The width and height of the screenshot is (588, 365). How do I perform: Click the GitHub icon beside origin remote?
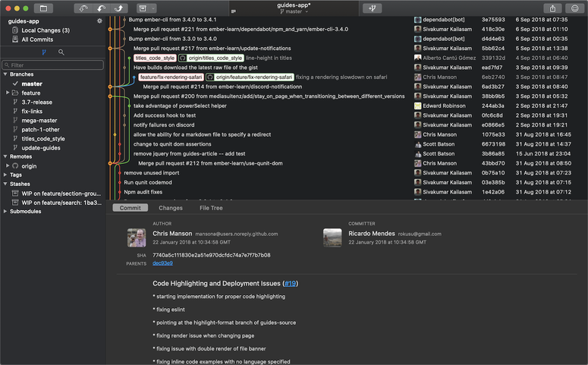point(15,166)
